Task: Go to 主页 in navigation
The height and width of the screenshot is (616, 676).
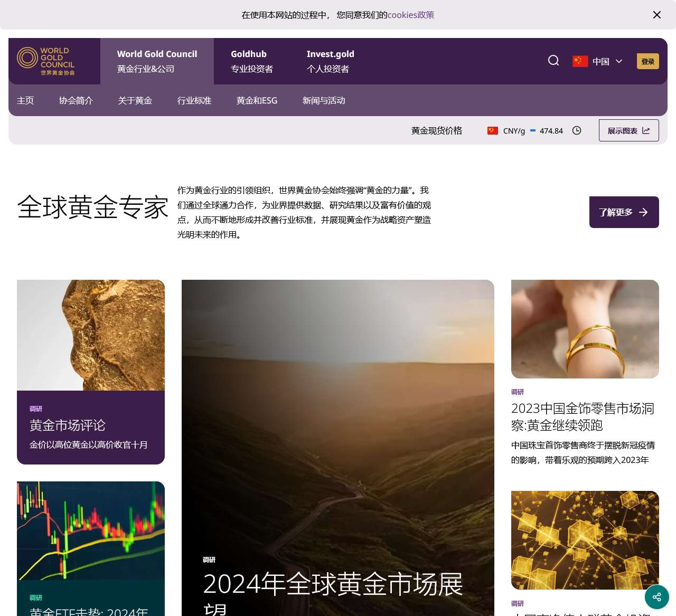Action: click(25, 100)
